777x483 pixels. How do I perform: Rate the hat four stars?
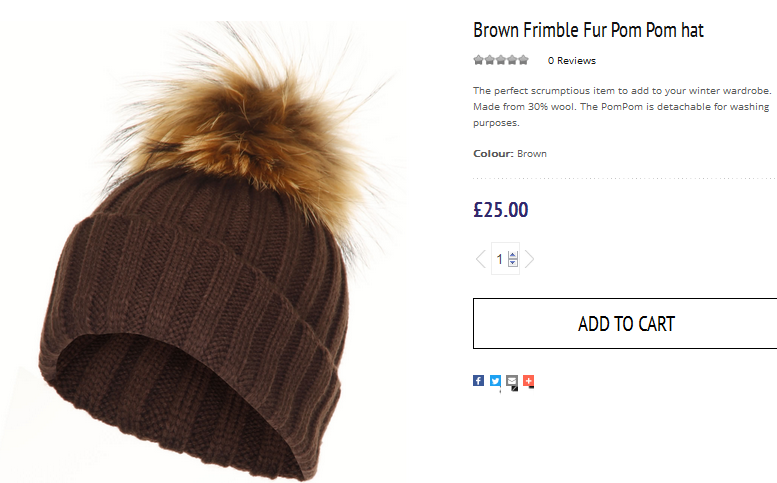[x=512, y=60]
